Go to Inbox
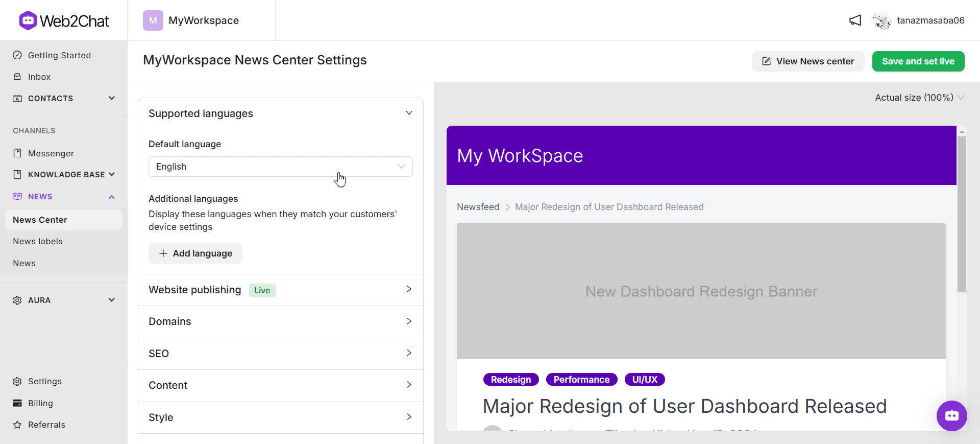 coord(39,77)
